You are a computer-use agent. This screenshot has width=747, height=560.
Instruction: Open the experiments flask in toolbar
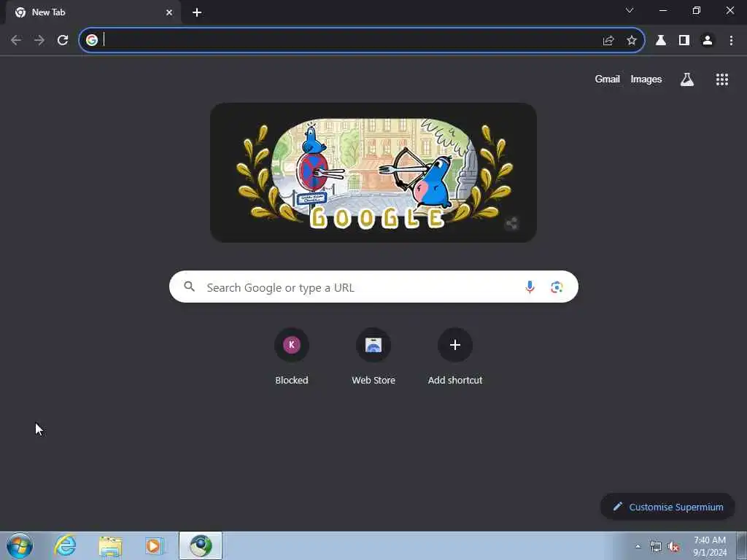[661, 41]
